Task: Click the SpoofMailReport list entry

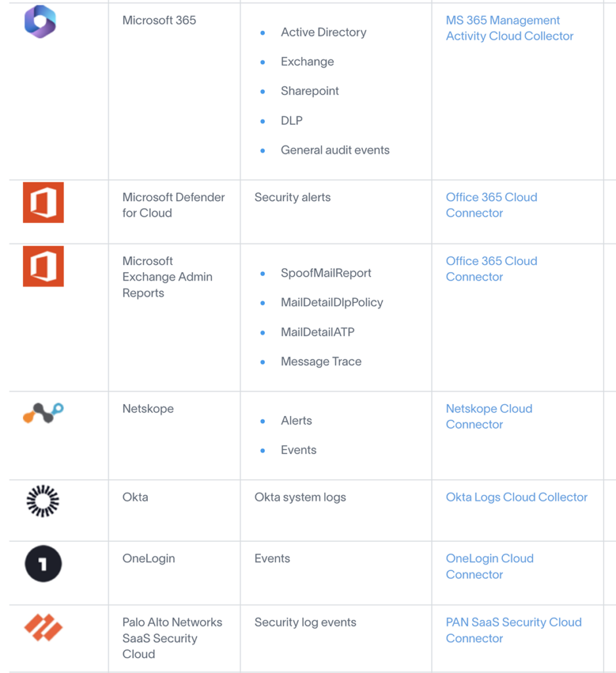Action: (325, 273)
